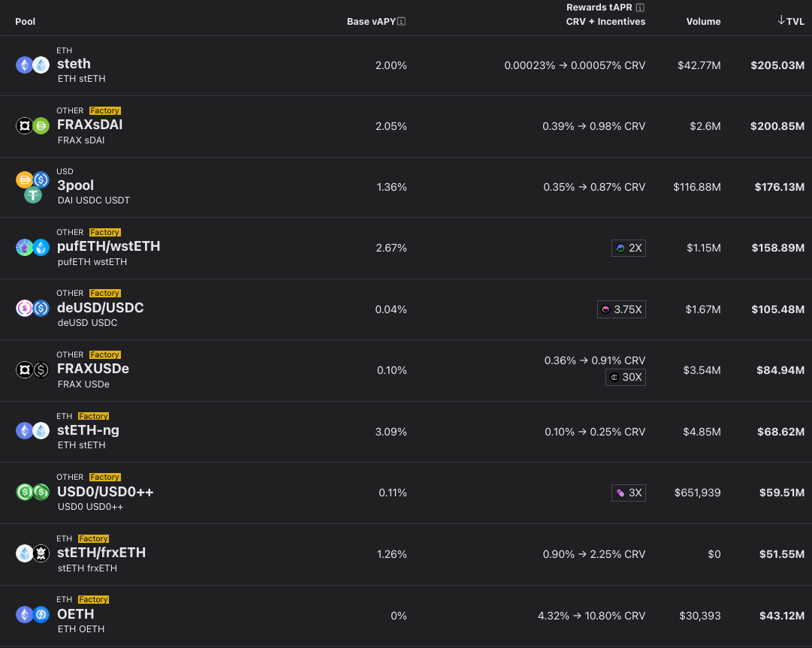
Task: Click the Factory tag on FRAXsDAI
Action: [104, 111]
